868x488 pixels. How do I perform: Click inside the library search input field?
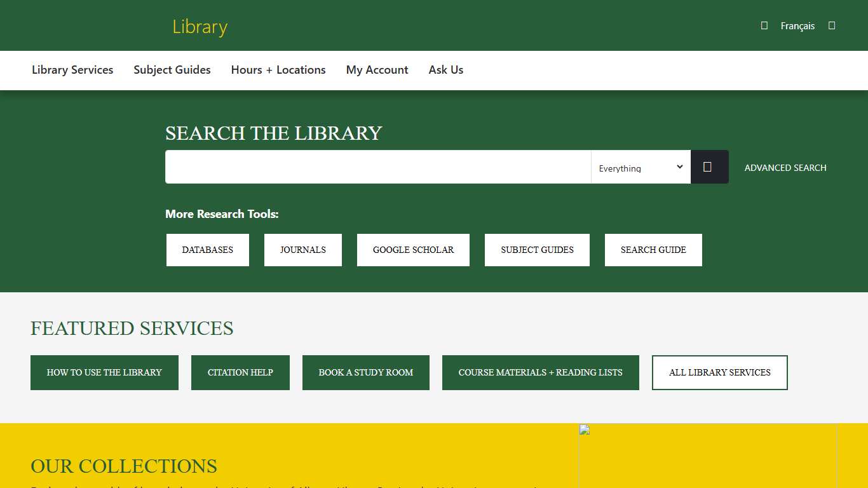[x=377, y=166]
